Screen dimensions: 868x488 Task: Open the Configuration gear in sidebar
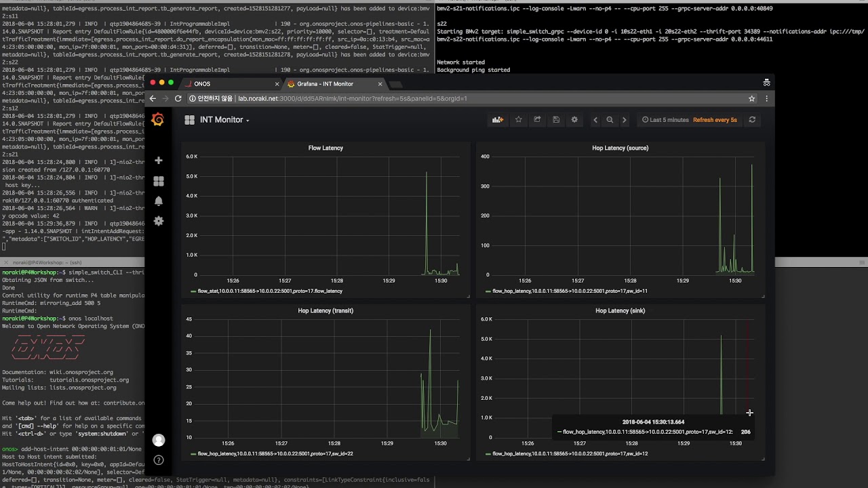pyautogui.click(x=159, y=221)
